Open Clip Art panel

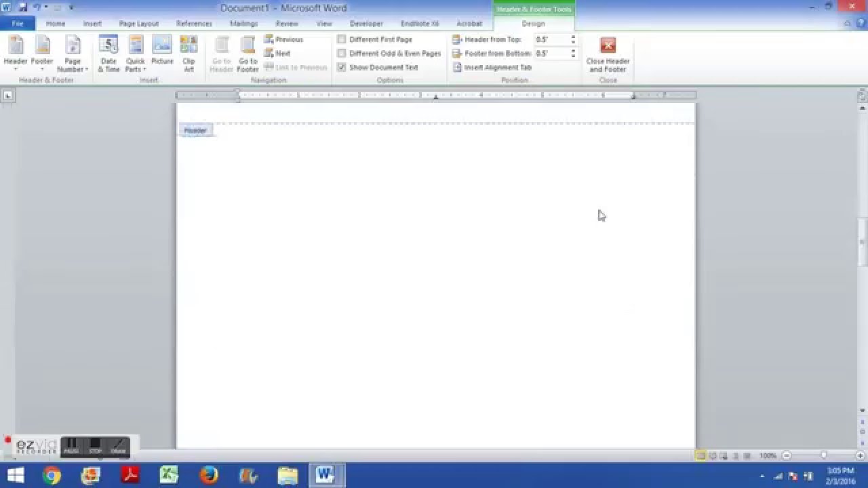[189, 54]
